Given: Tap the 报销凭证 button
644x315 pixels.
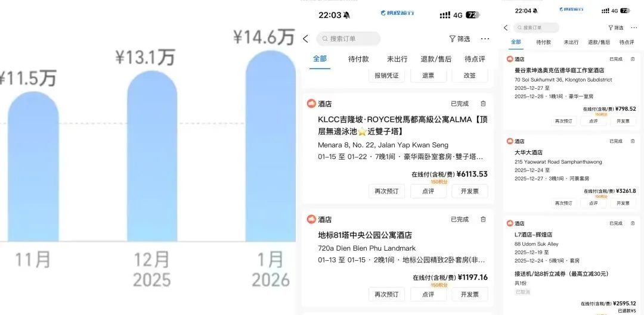Looking at the screenshot, I should 386,76.
